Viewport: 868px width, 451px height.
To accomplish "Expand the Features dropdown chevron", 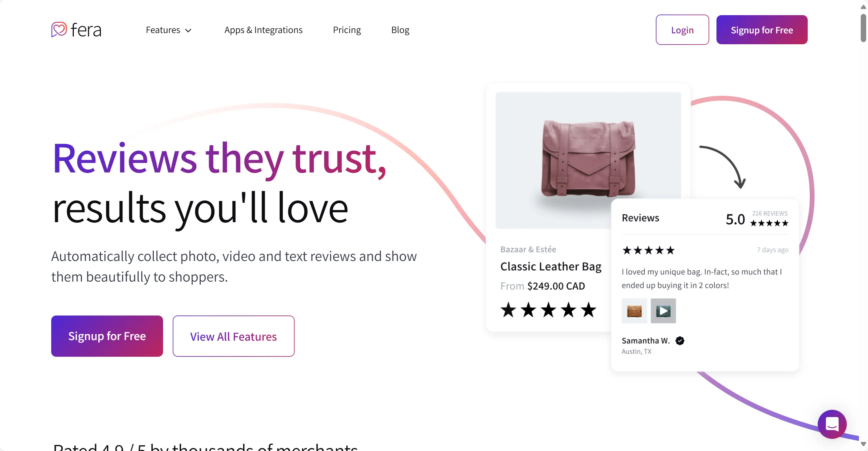I will coord(188,30).
